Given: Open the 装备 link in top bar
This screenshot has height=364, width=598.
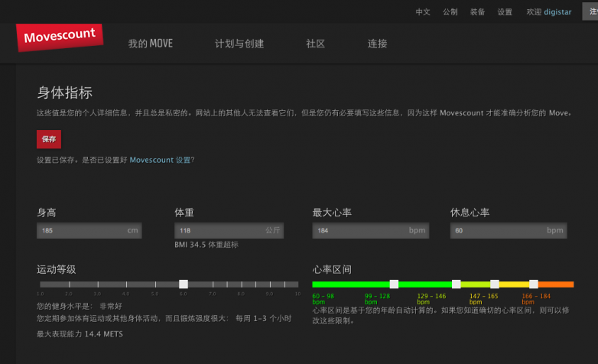Looking at the screenshot, I should (x=477, y=11).
